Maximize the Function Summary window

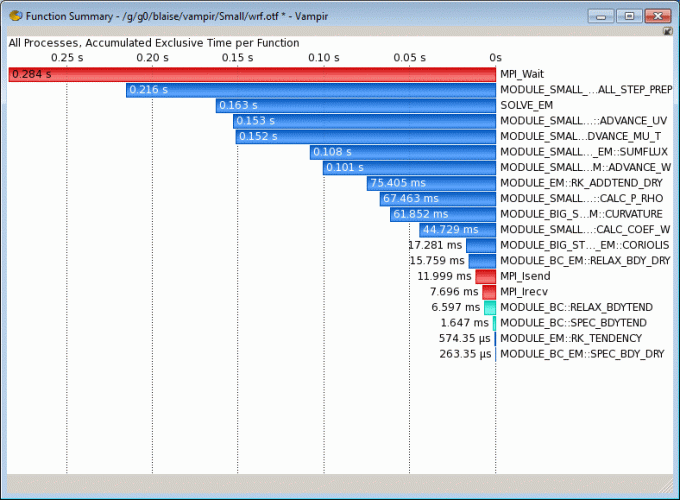tap(629, 16)
